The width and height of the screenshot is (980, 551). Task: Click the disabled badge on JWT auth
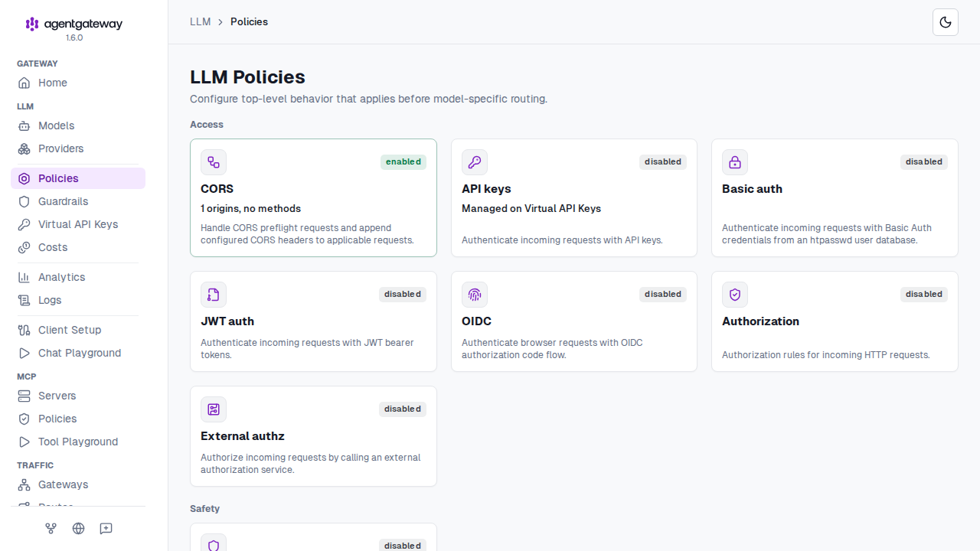pos(403,295)
